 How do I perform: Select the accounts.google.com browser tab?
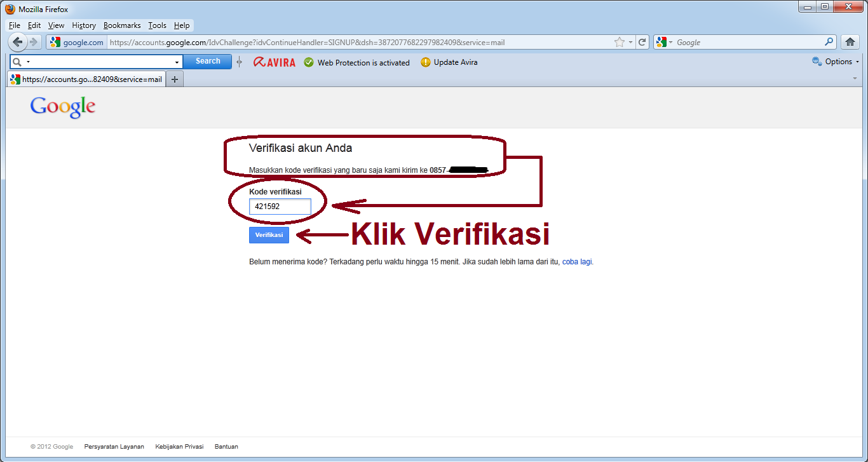tap(86, 79)
